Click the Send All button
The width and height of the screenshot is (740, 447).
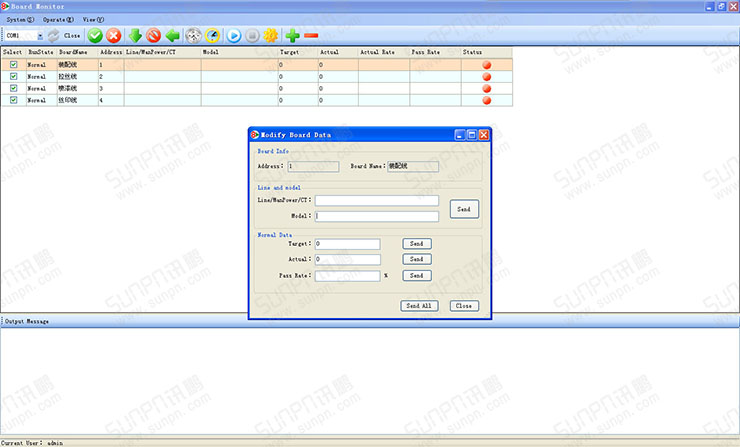pyautogui.click(x=419, y=306)
